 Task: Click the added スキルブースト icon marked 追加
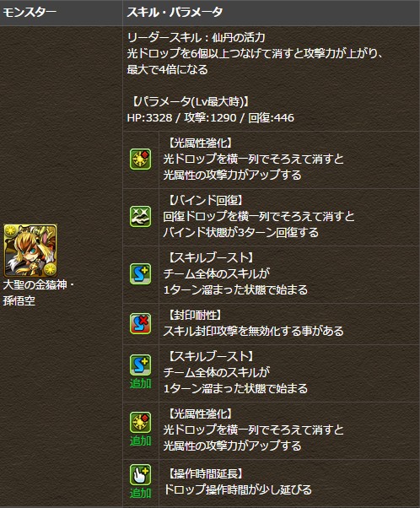tap(141, 365)
